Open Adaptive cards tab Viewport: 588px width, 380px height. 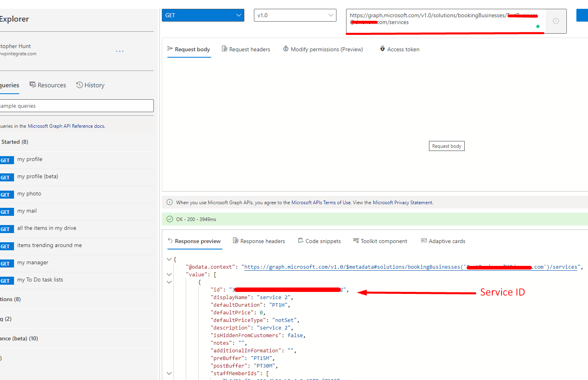pyautogui.click(x=443, y=241)
